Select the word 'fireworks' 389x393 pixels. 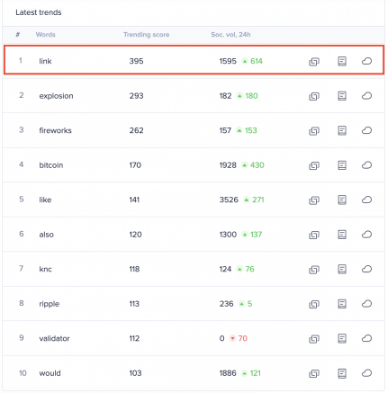(x=55, y=130)
